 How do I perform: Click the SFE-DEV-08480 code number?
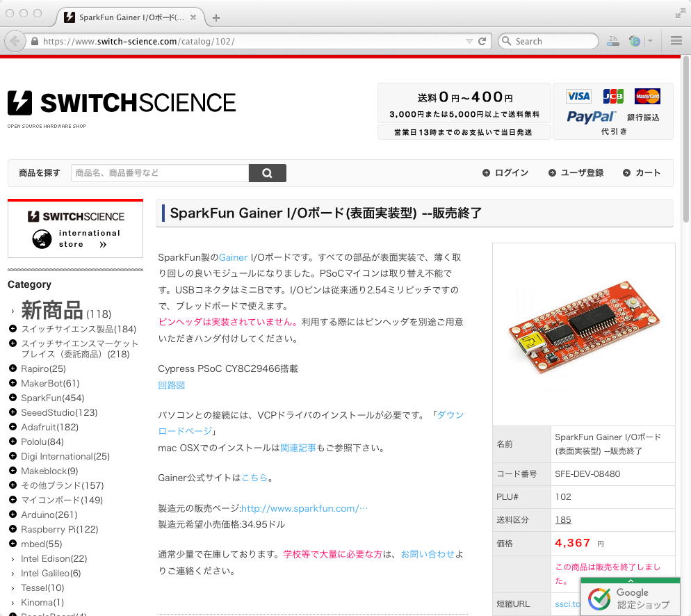coord(587,473)
